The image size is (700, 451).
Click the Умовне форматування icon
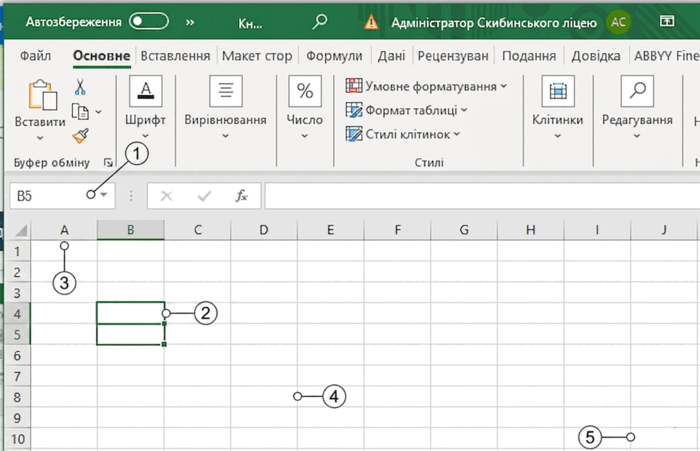pyautogui.click(x=354, y=86)
